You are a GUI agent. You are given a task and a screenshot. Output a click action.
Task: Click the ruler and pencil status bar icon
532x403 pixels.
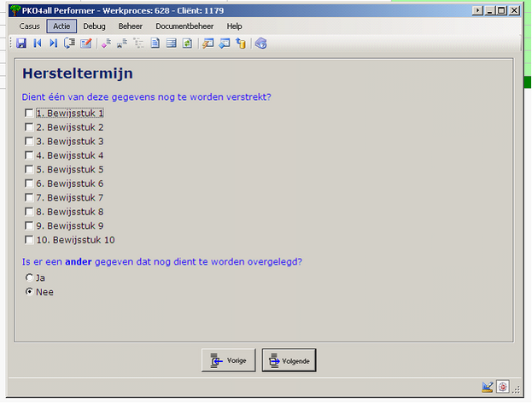pos(488,387)
